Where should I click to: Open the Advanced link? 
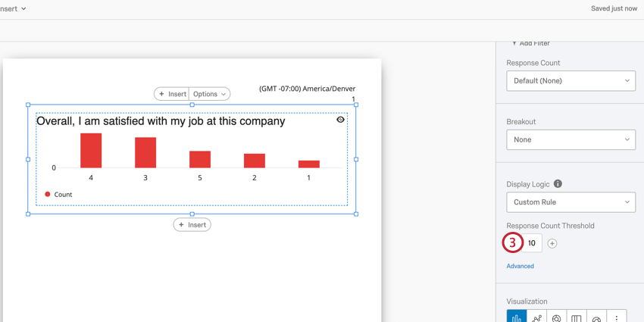[520, 266]
